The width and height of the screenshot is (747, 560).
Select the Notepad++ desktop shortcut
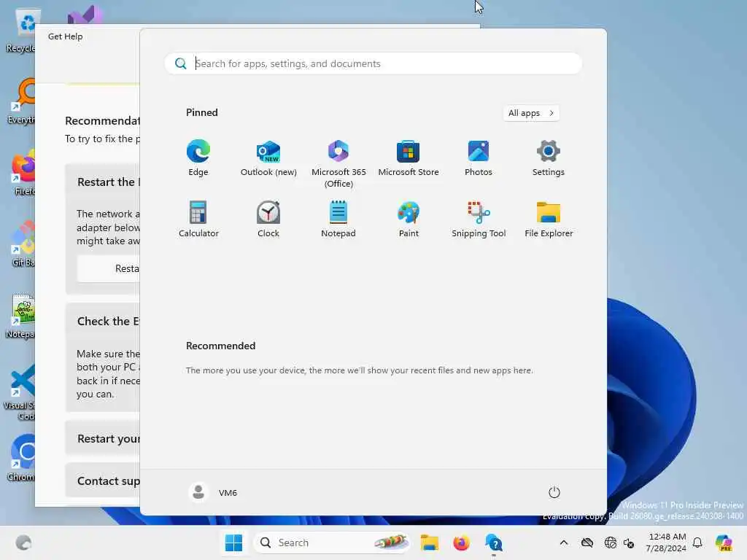point(20,316)
